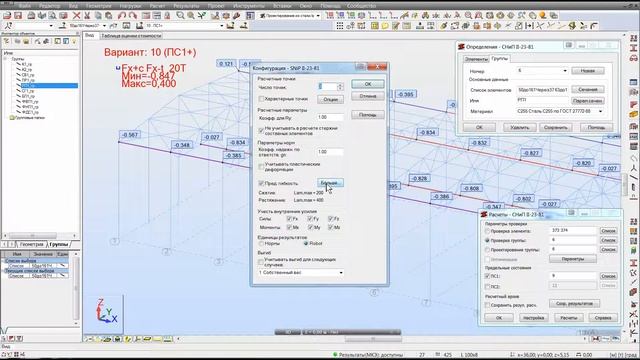
Task: Open the 'Материал' steel dropdown
Action: (600, 111)
